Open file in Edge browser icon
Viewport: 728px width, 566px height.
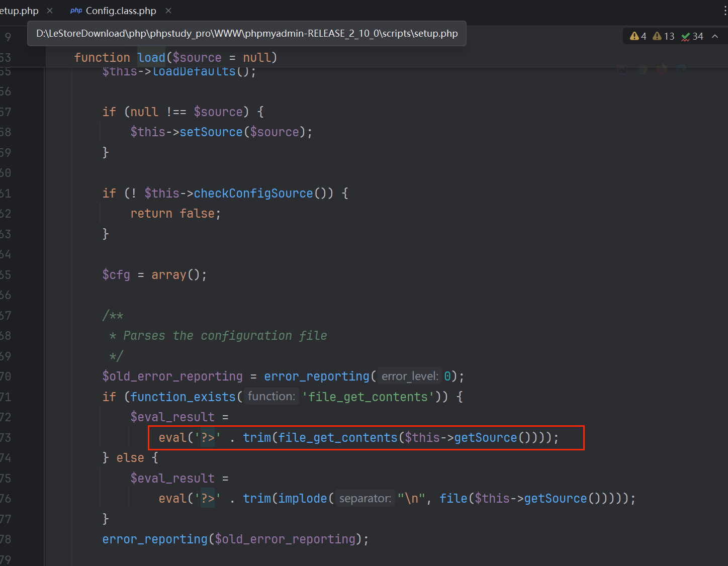point(681,69)
